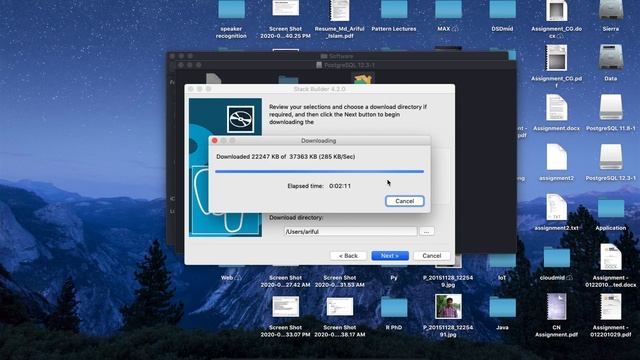The width and height of the screenshot is (640, 360).
Task: Open the MAX folder on the desktop
Action: tap(448, 9)
